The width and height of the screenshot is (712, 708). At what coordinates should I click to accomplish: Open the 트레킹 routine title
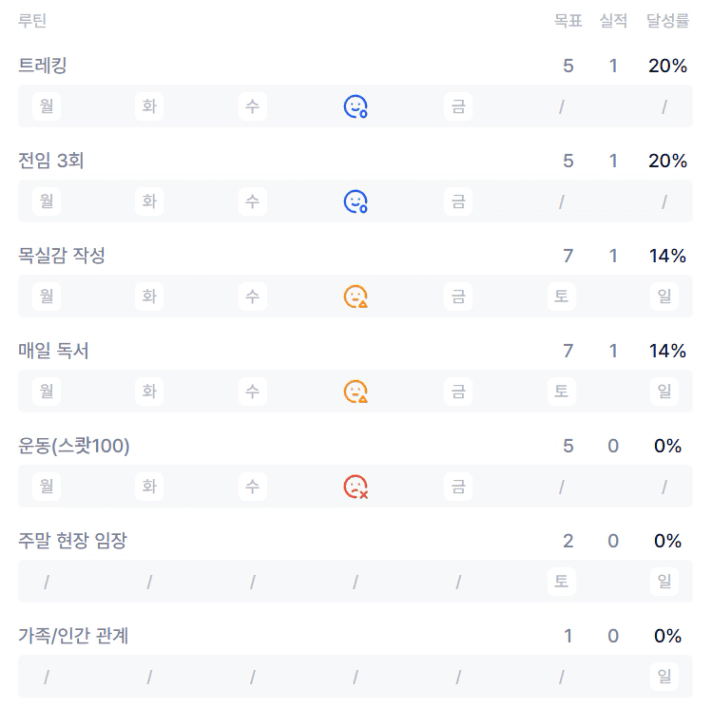43,66
